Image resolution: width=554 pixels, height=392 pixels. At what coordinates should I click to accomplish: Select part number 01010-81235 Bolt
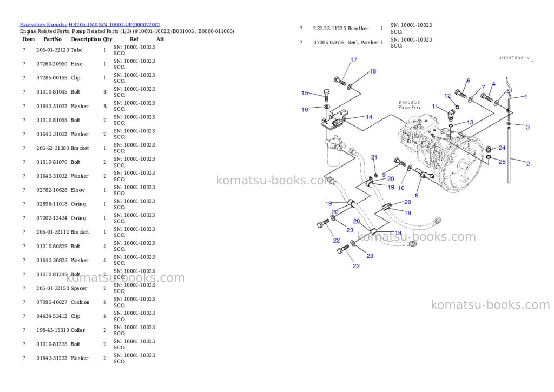(58, 344)
